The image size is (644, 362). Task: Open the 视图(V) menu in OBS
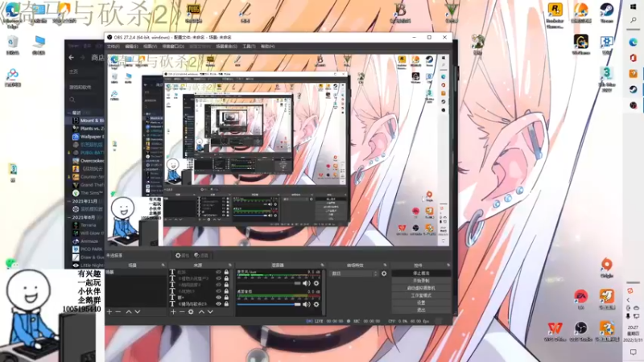[150, 47]
